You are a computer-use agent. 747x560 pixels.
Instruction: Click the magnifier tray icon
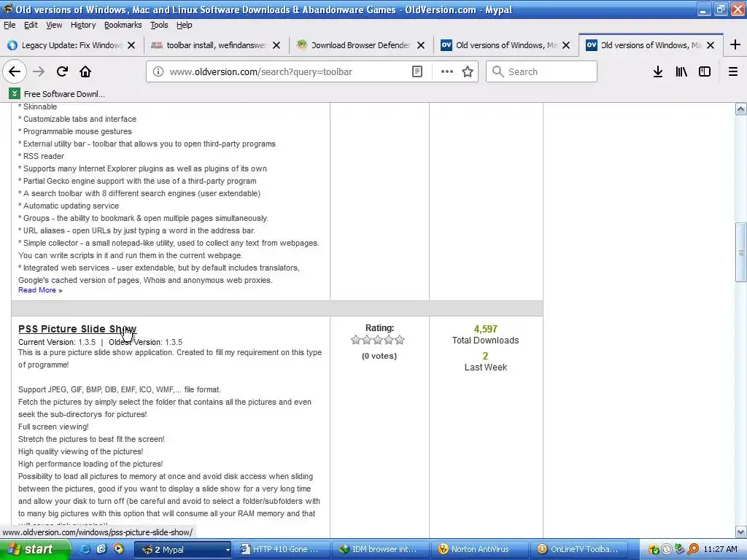coord(693,550)
